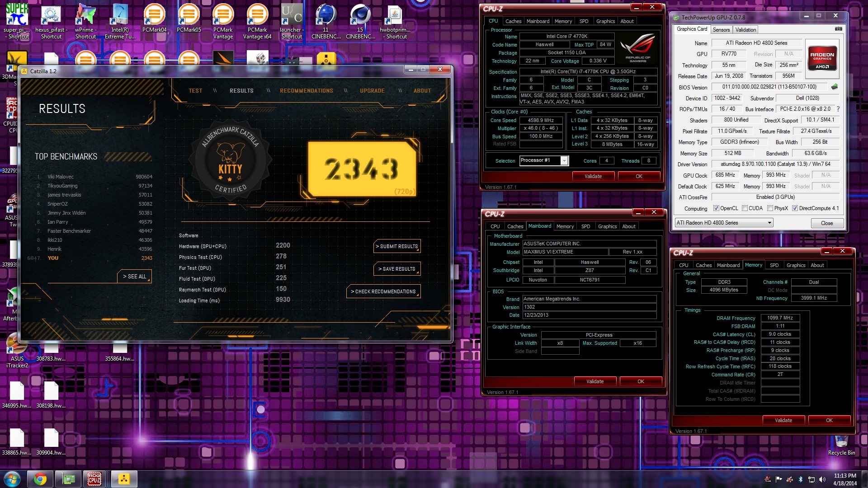868x488 pixels.
Task: Launch the hexus_pifast shortcut icon
Action: pyautogui.click(x=51, y=21)
